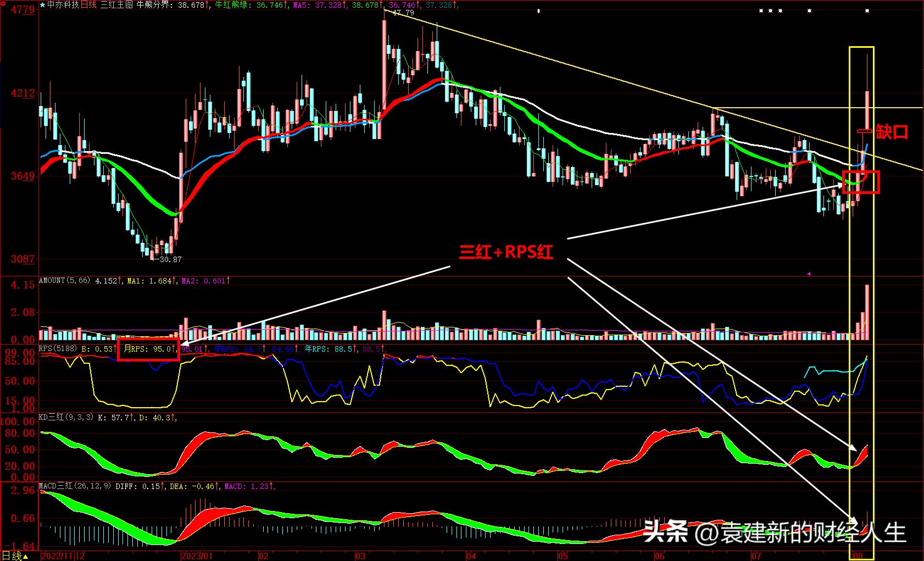This screenshot has height=561, width=924.
Task: Click the 3087 price axis label
Action: pos(23,259)
